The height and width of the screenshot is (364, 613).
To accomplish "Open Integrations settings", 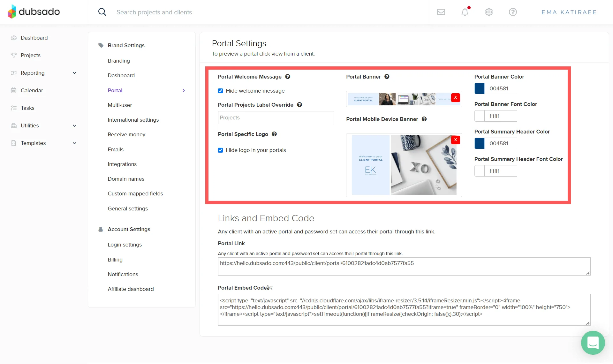I will click(x=122, y=164).
